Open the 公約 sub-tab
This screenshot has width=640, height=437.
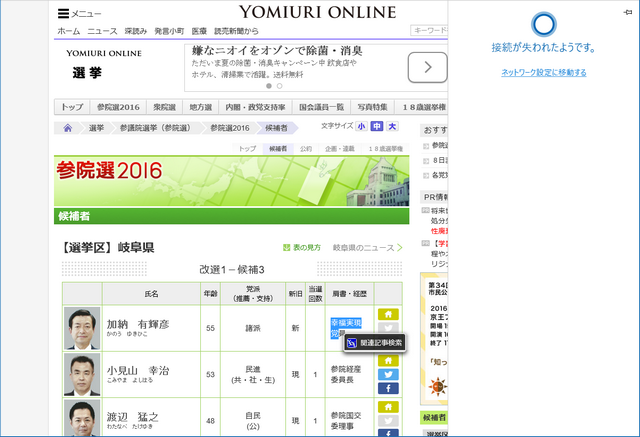(306, 149)
